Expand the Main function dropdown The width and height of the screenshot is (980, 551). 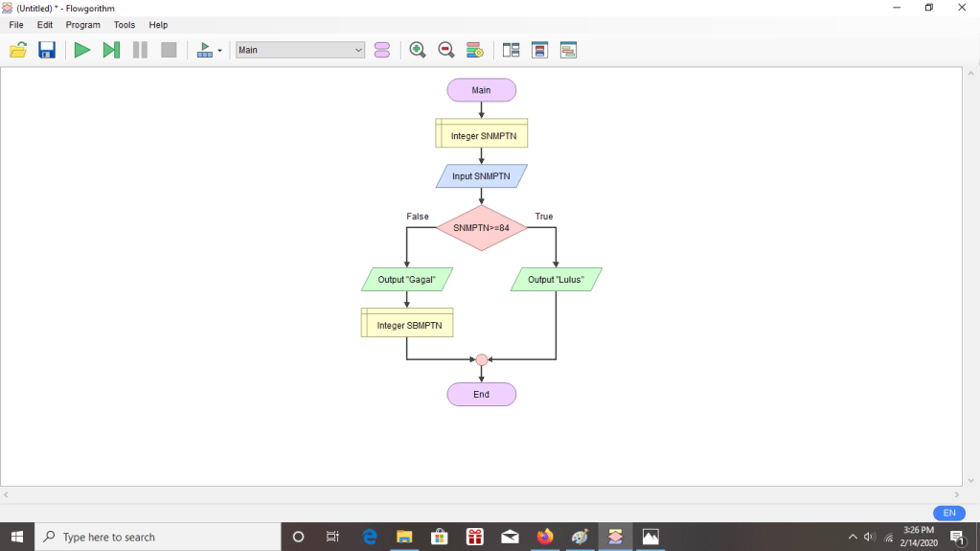coord(358,50)
